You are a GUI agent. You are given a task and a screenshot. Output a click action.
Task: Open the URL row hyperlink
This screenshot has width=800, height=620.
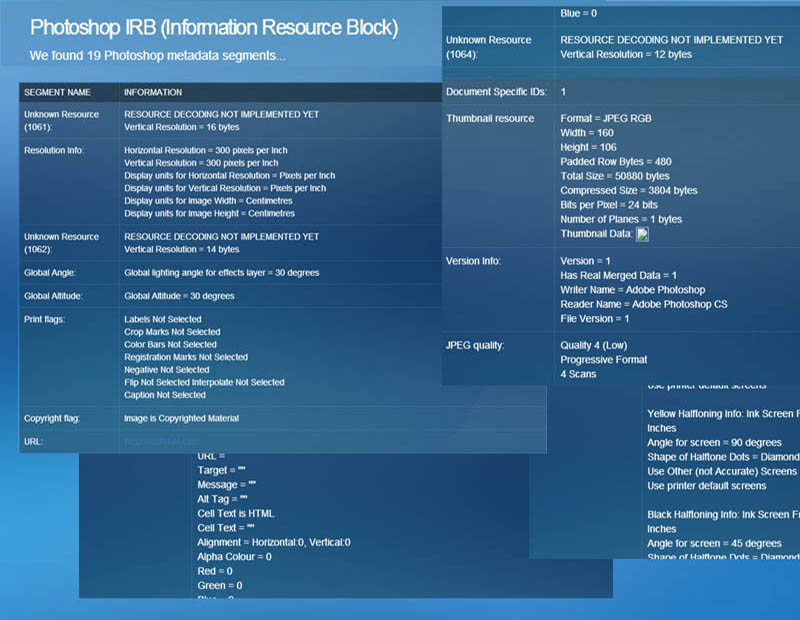click(x=162, y=441)
